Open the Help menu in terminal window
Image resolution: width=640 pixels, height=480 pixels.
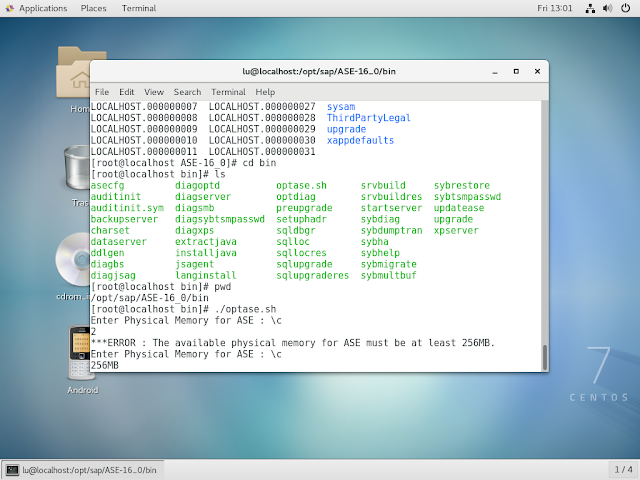pos(265,92)
